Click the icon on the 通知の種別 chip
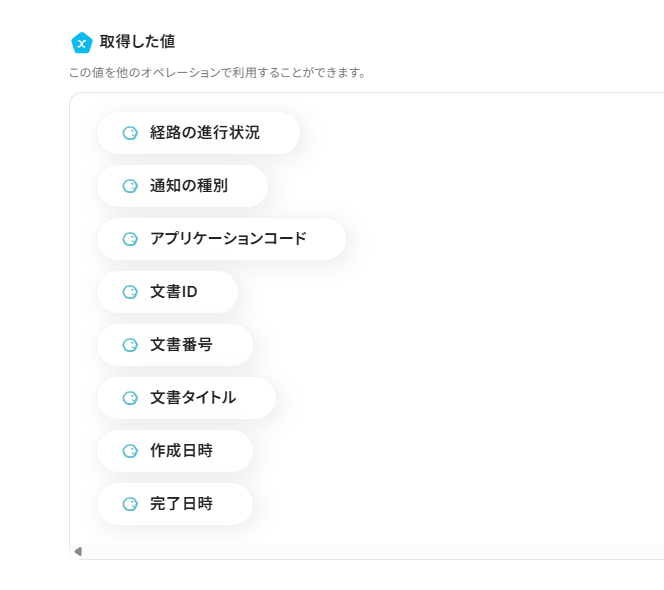This screenshot has width=664, height=590. click(130, 186)
